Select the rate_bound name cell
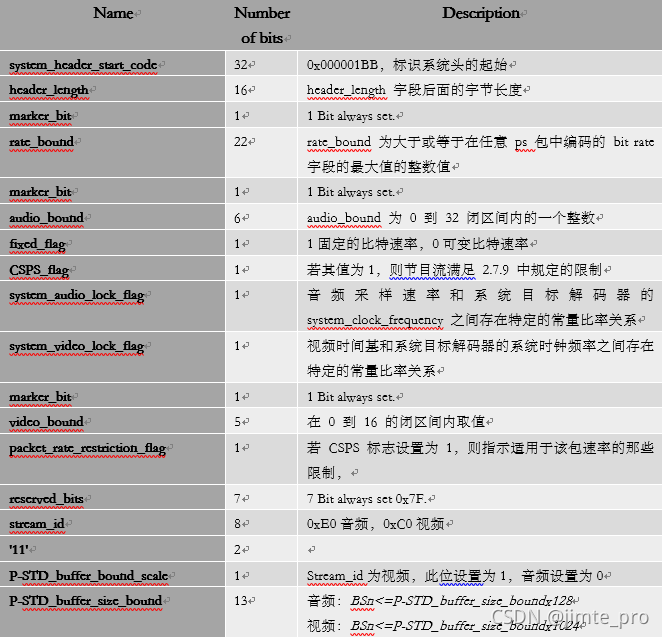 tap(112, 153)
